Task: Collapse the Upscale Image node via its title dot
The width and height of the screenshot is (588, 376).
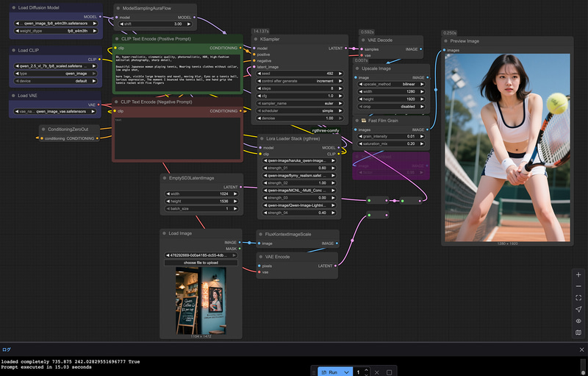Action: tap(357, 68)
